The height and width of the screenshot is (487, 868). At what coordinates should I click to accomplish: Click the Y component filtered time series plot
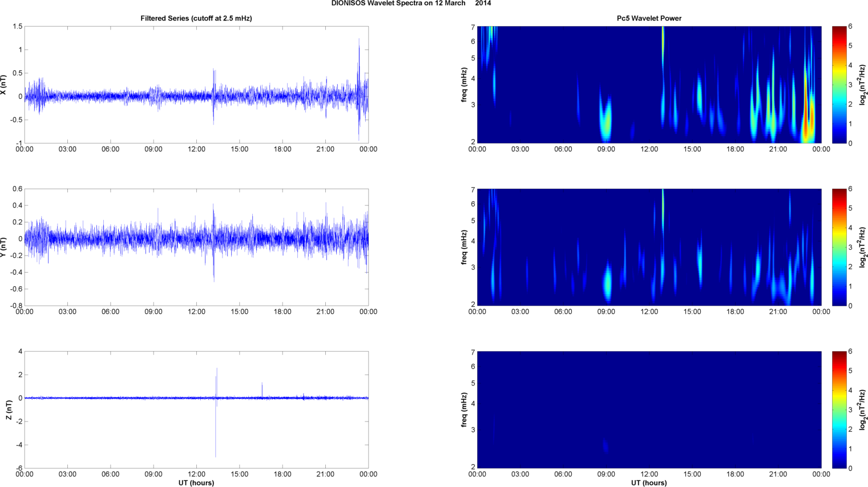coord(196,247)
